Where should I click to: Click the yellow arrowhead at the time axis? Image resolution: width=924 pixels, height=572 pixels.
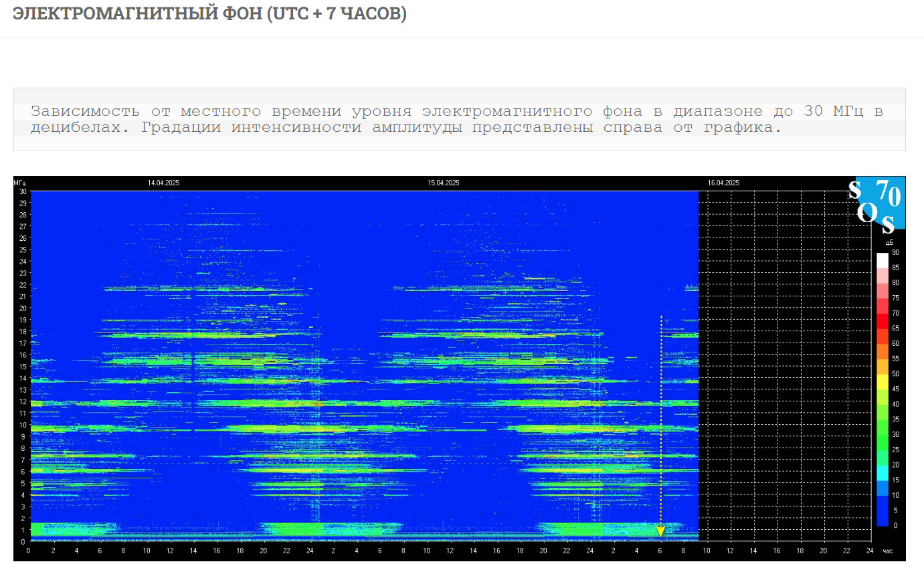pos(660,531)
